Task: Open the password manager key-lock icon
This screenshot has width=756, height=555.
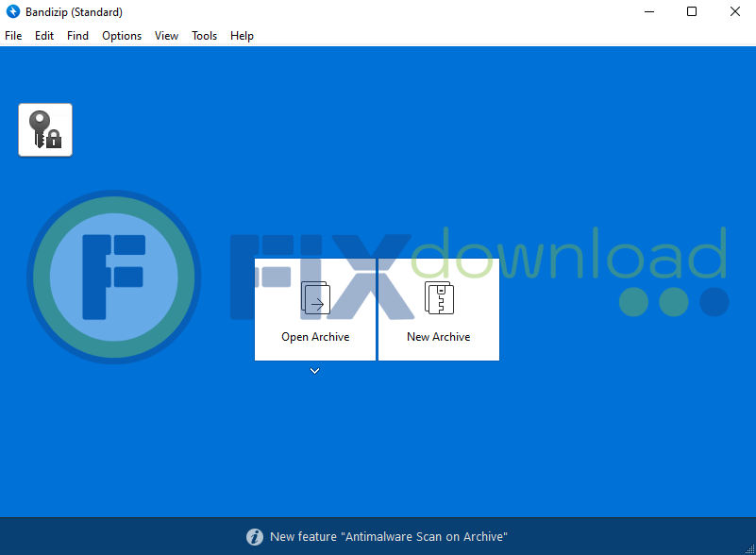Action: coord(45,130)
